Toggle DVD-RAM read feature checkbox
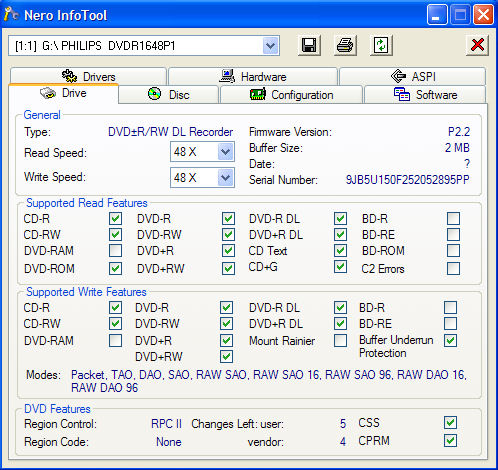The image size is (498, 470). point(115,250)
